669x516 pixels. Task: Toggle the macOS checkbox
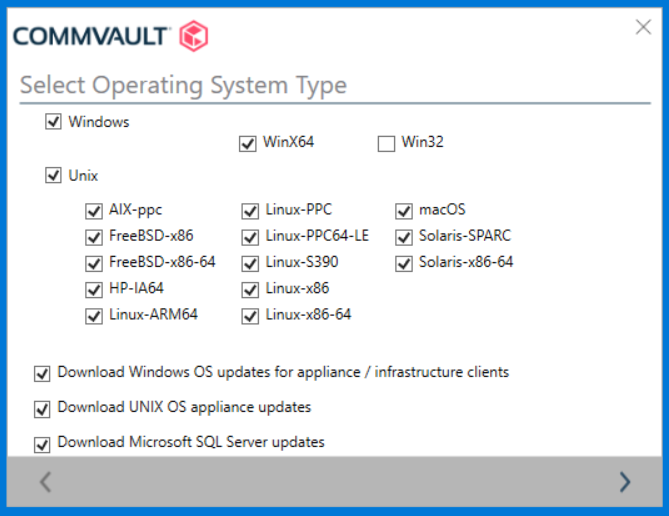tap(404, 211)
